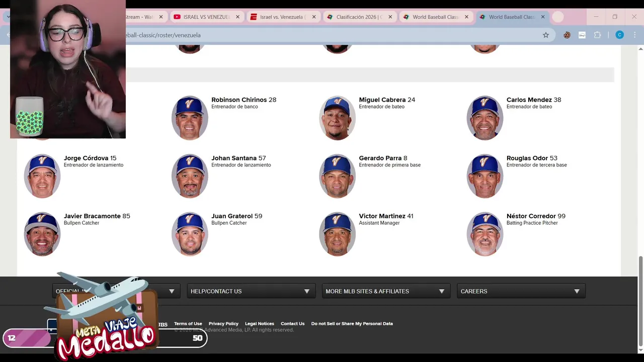Image resolution: width=644 pixels, height=362 pixels.
Task: Close the Clasificación 2026 tab
Action: (390, 17)
